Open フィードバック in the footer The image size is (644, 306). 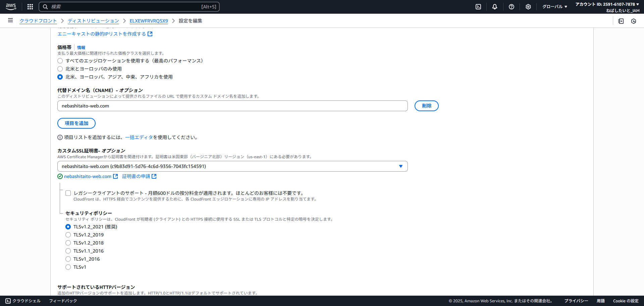point(63,301)
